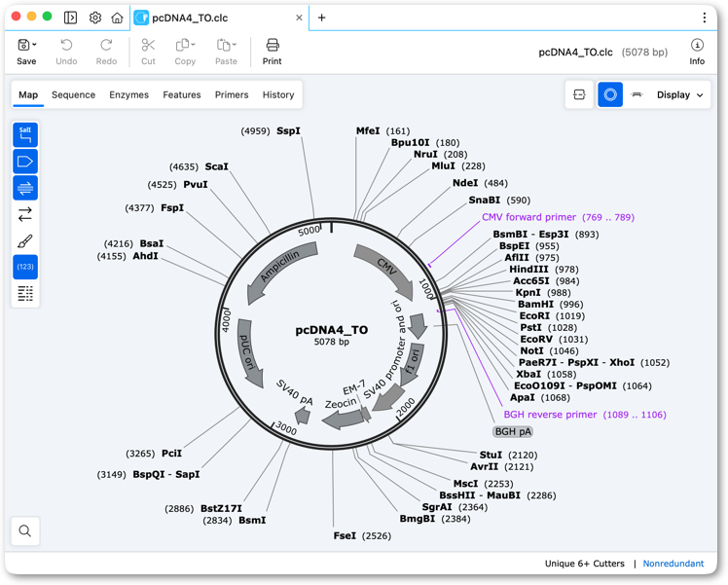Open the Enzymes tab

pos(129,94)
